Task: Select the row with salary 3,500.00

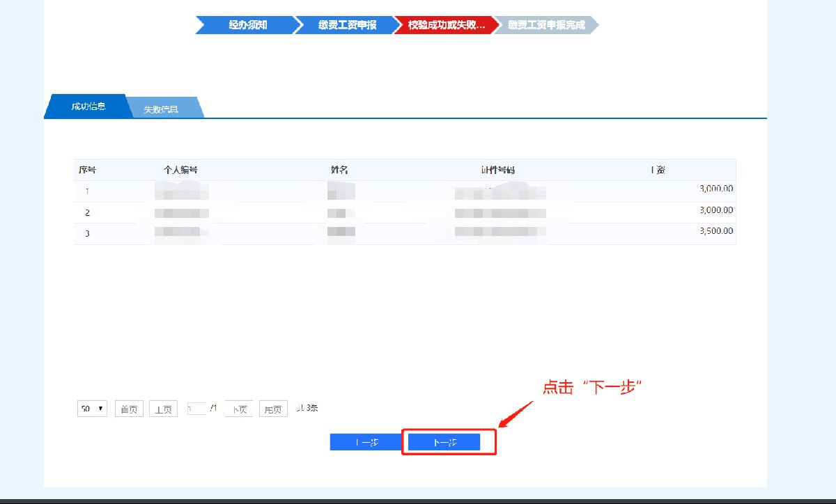Action: [x=404, y=233]
